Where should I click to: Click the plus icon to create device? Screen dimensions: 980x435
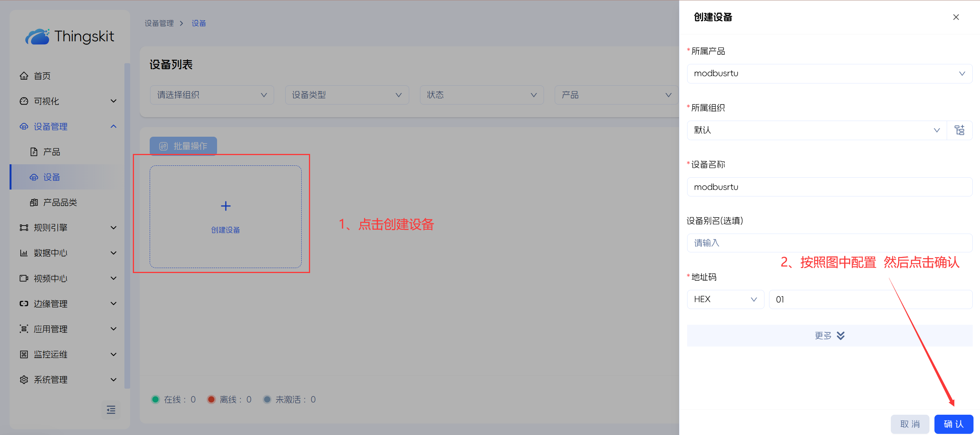(225, 206)
